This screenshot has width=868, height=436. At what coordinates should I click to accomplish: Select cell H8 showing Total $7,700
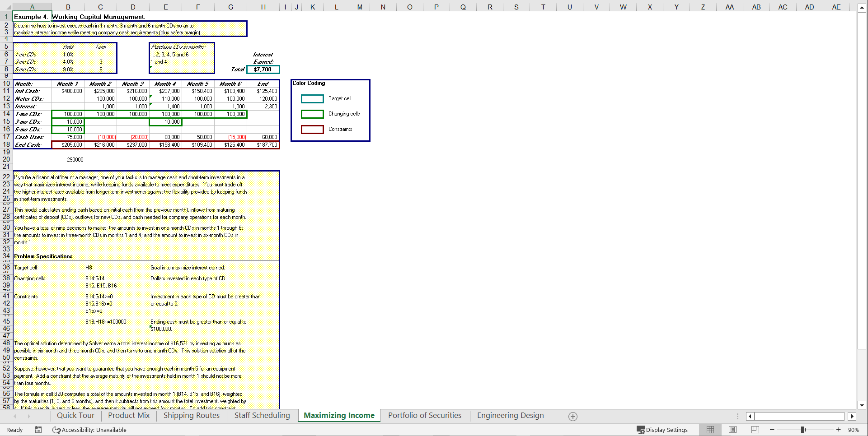263,69
